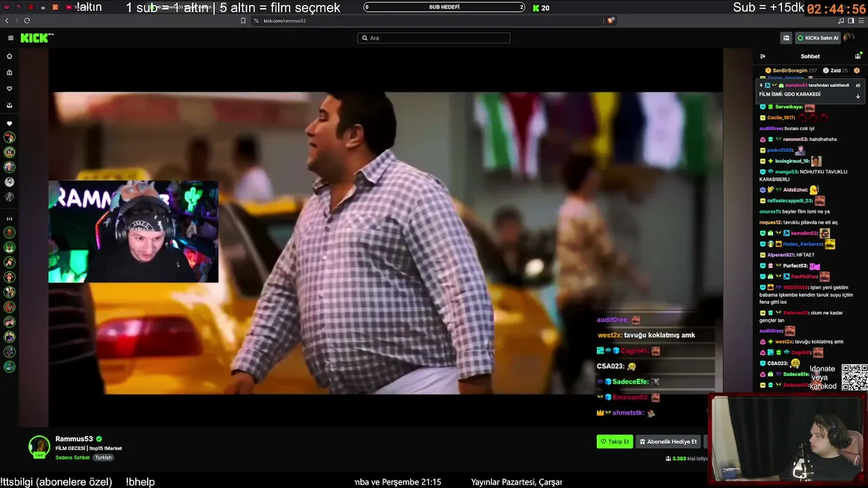Viewport: 868px width, 488px height.
Task: Click Abonelik Hediye Et button
Action: (x=669, y=442)
